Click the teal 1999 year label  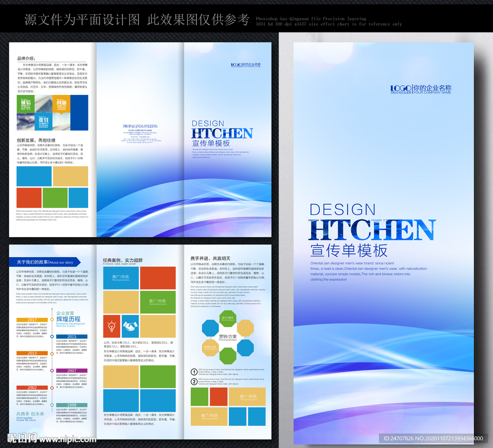(72, 405)
